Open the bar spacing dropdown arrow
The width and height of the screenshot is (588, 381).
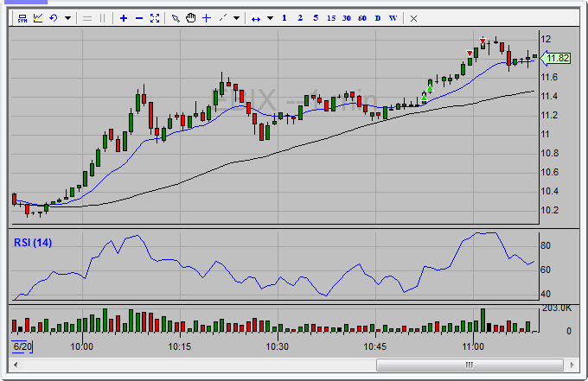click(x=270, y=18)
